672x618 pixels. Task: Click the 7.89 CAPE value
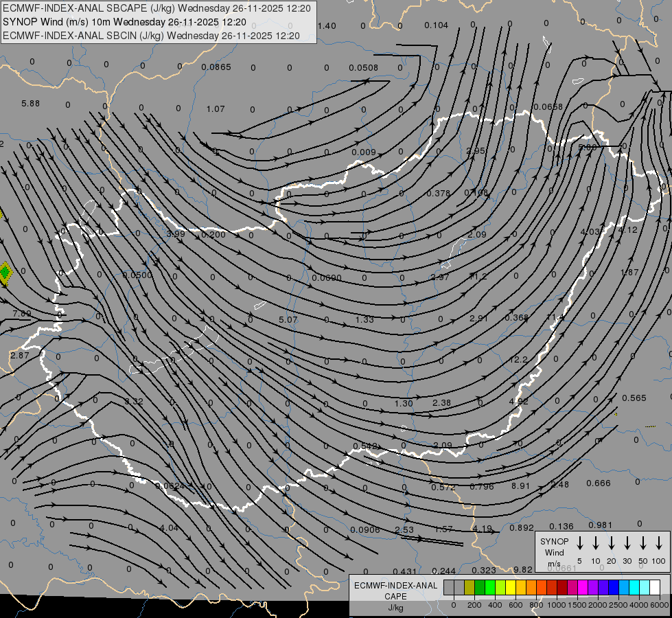point(22,314)
